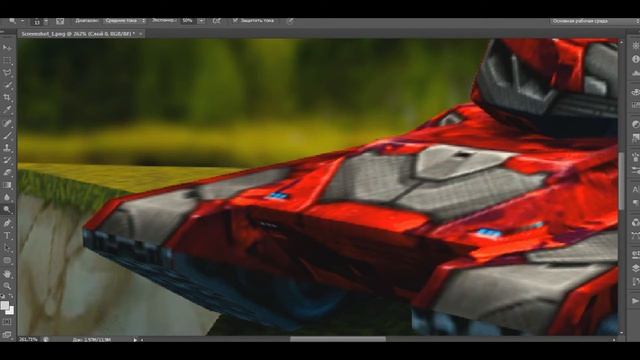The height and width of the screenshot is (360, 640).
Task: Toggle tablet pressure size button
Action: tap(290, 21)
